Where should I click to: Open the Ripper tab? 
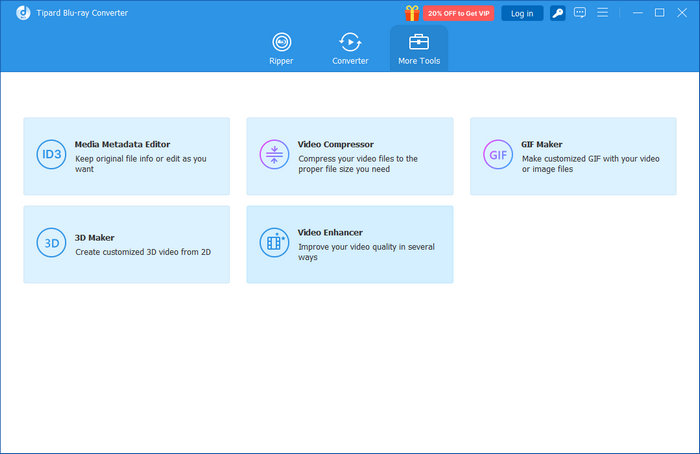click(281, 48)
